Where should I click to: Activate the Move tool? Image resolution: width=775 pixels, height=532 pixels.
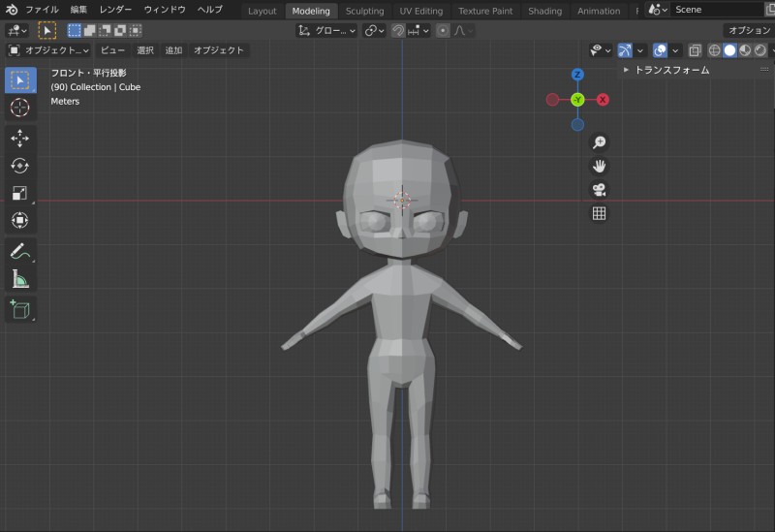pyautogui.click(x=20, y=139)
